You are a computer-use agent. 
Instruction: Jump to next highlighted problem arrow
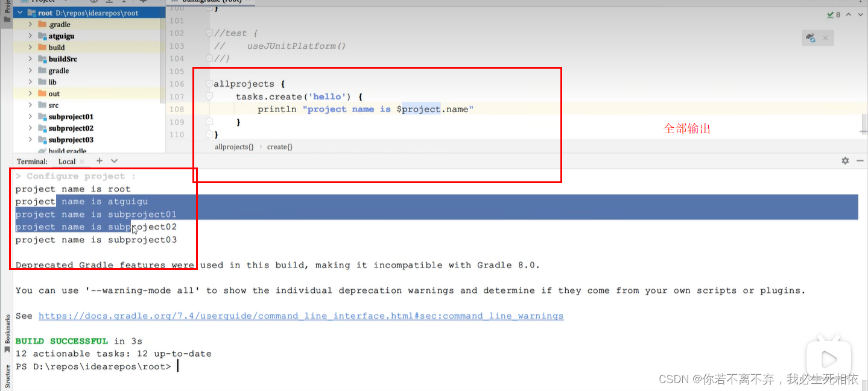[x=861, y=14]
